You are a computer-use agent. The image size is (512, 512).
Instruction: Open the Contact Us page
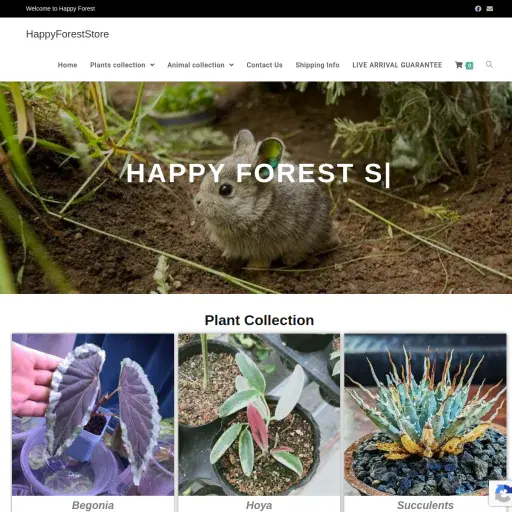click(x=264, y=65)
